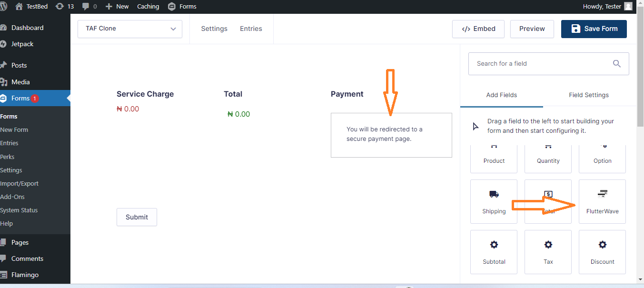Switch to the Add Fields tab

coord(502,95)
